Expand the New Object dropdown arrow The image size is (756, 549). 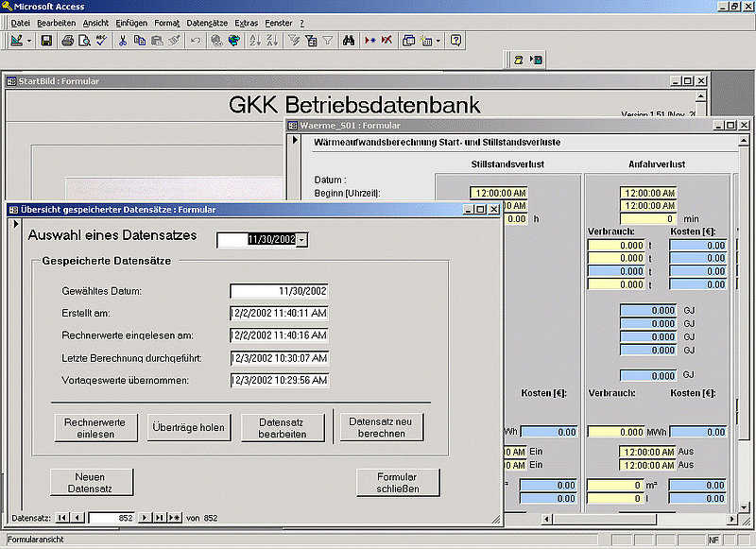pos(438,41)
